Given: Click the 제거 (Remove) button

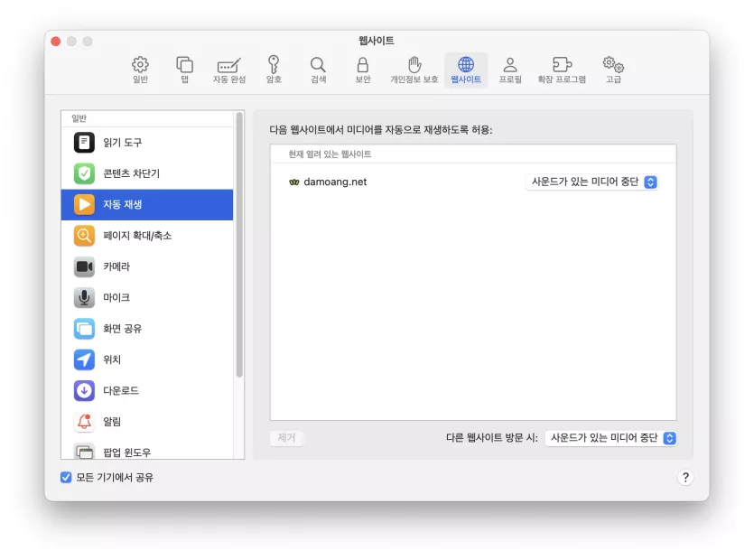Looking at the screenshot, I should pos(286,438).
